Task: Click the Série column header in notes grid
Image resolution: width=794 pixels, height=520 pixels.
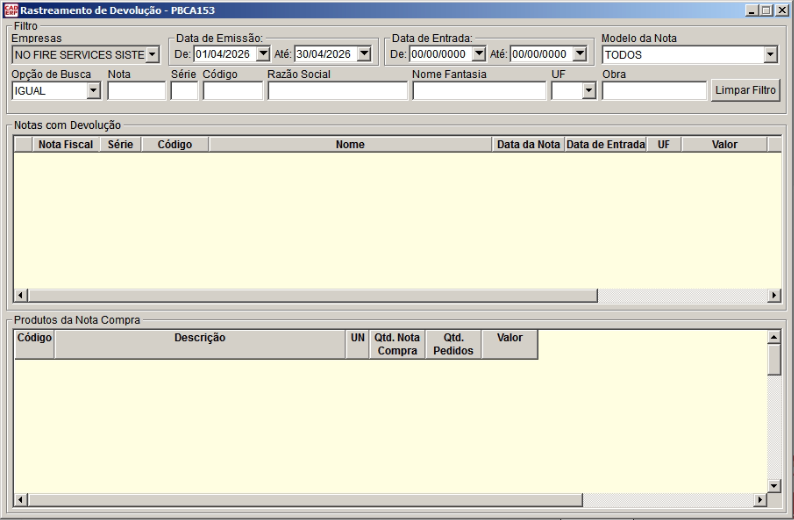Action: (121, 144)
